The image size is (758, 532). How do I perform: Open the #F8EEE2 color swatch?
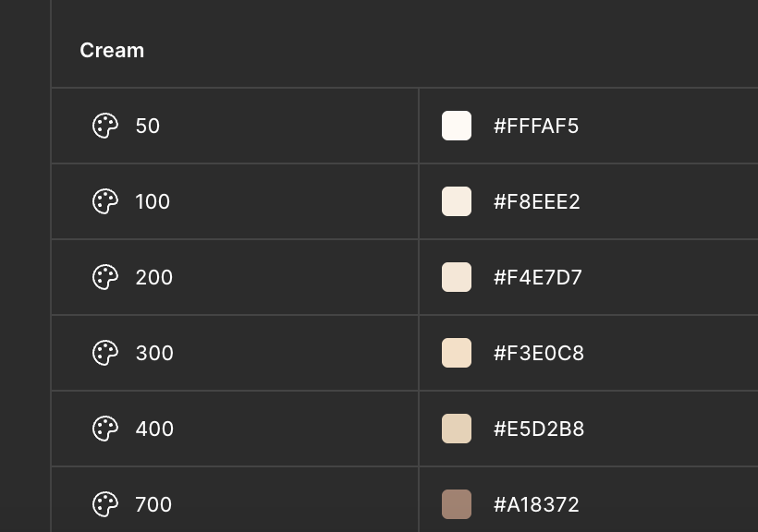(457, 201)
